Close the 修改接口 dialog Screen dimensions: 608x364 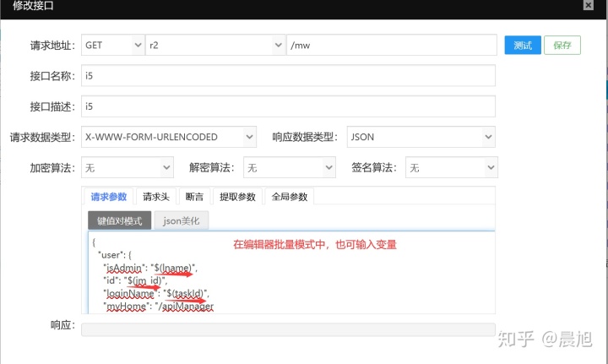[x=589, y=5]
